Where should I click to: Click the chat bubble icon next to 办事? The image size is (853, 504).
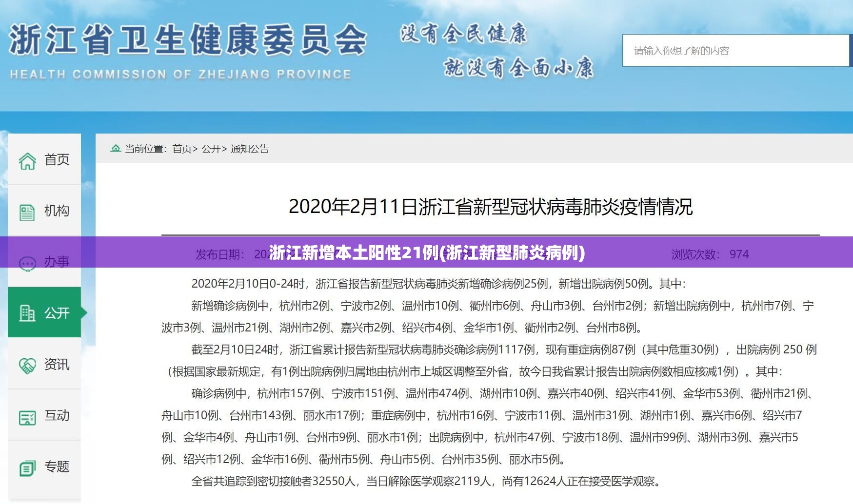click(x=27, y=264)
